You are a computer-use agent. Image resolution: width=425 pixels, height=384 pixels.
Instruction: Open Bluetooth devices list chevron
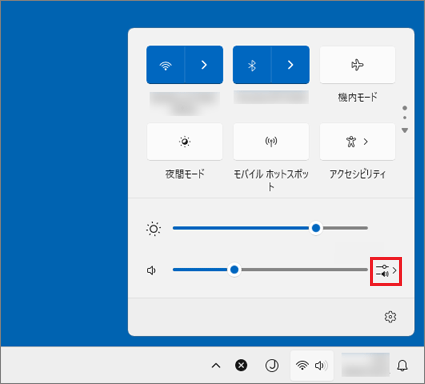point(291,65)
